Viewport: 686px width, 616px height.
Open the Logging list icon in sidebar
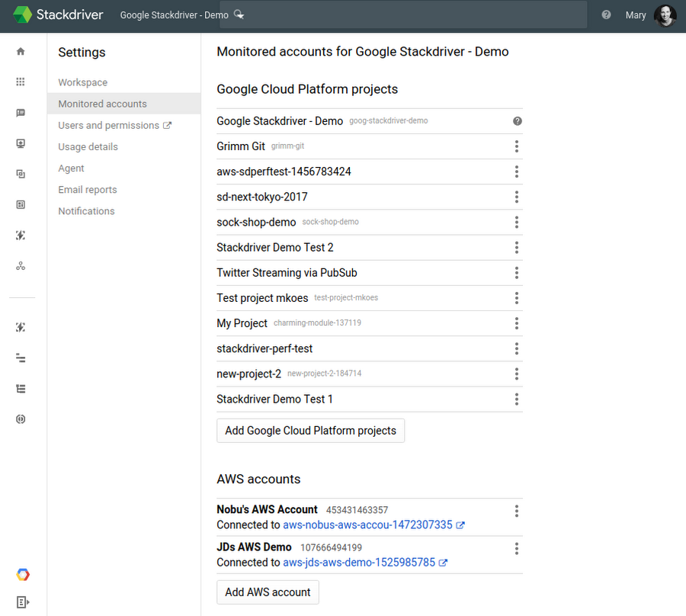point(21,389)
